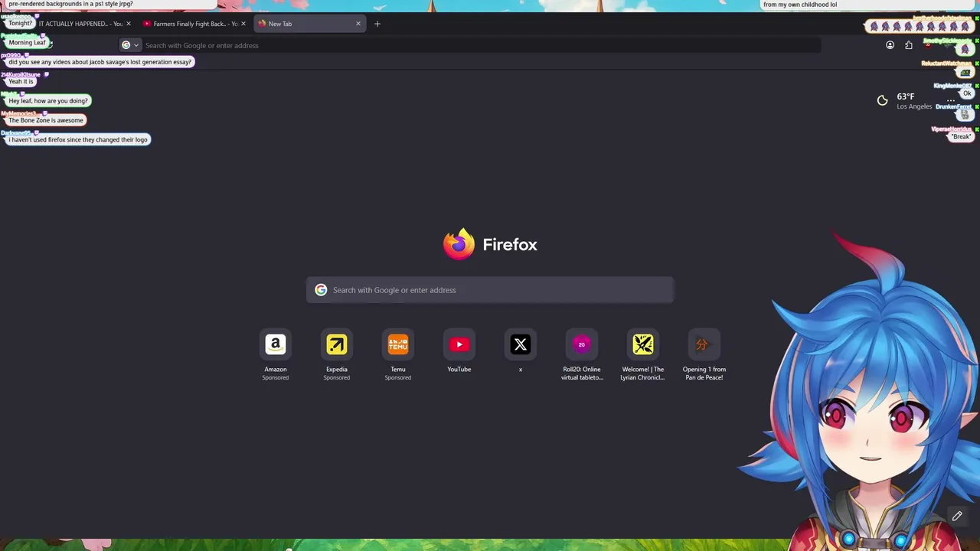Open the Temu sponsored shortcut
The image size is (980, 551).
(x=398, y=344)
